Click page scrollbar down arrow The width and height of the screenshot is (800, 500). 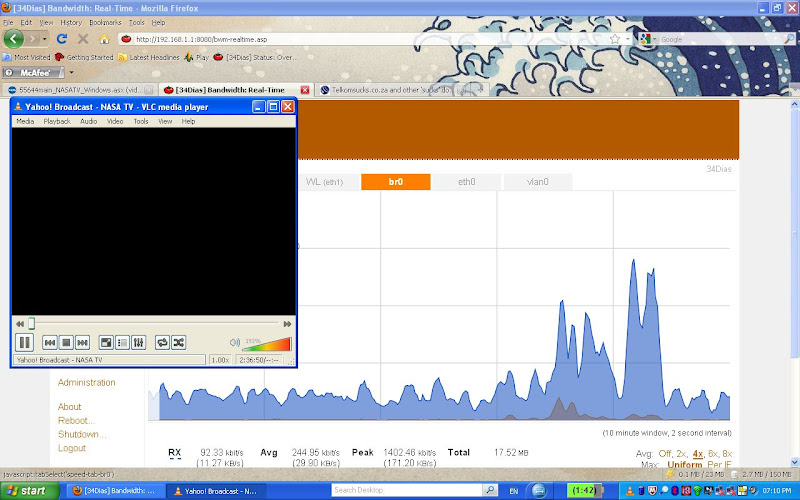click(x=794, y=462)
